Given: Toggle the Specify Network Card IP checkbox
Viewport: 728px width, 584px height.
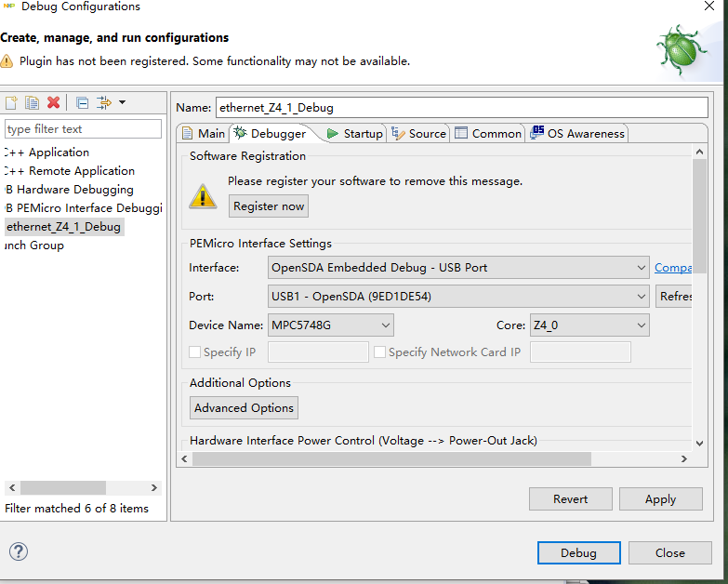Looking at the screenshot, I should [380, 352].
